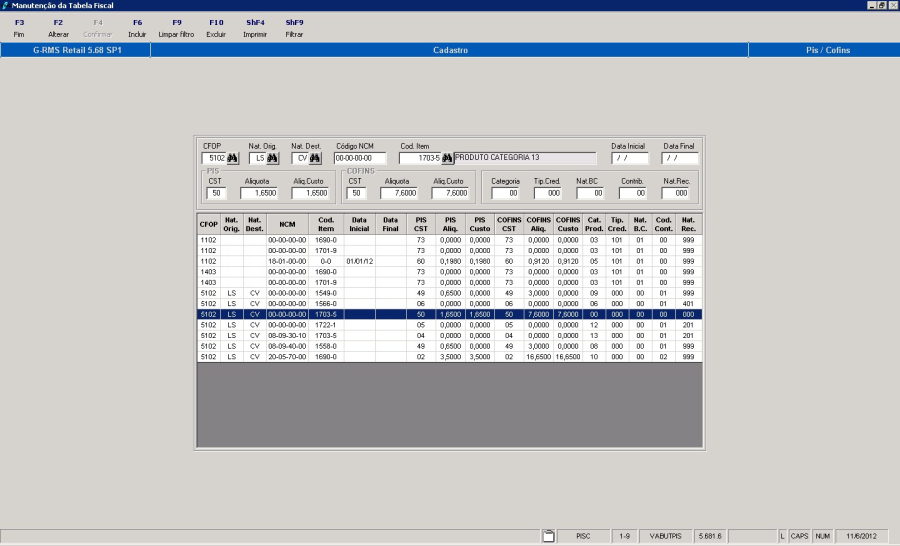Select the COFINS CST field
Image resolution: width=900 pixels, height=546 pixels.
coord(357,193)
